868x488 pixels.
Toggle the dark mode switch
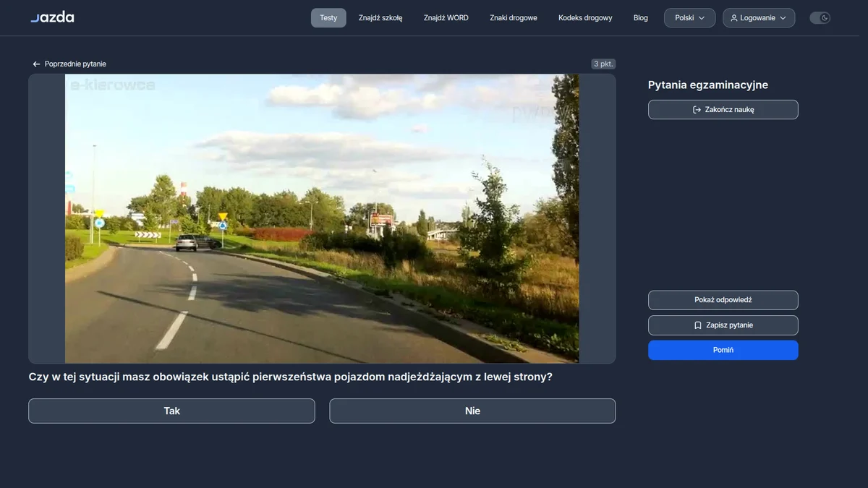[820, 18]
